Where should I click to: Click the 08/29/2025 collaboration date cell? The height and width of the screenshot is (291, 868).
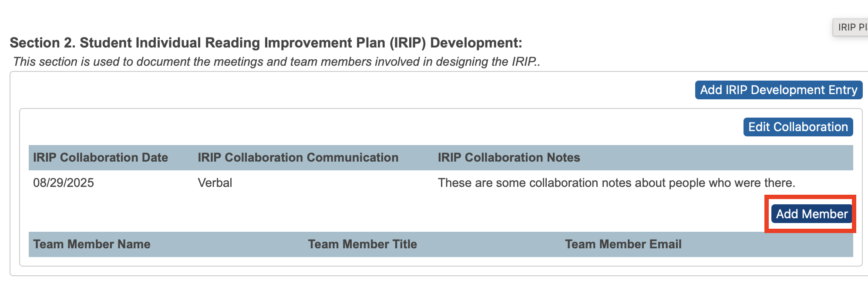pyautogui.click(x=64, y=183)
